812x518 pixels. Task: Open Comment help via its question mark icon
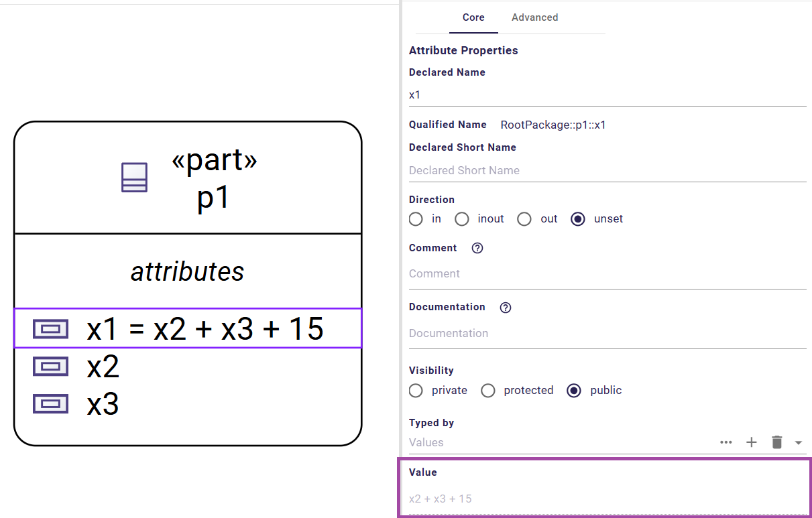click(x=477, y=248)
